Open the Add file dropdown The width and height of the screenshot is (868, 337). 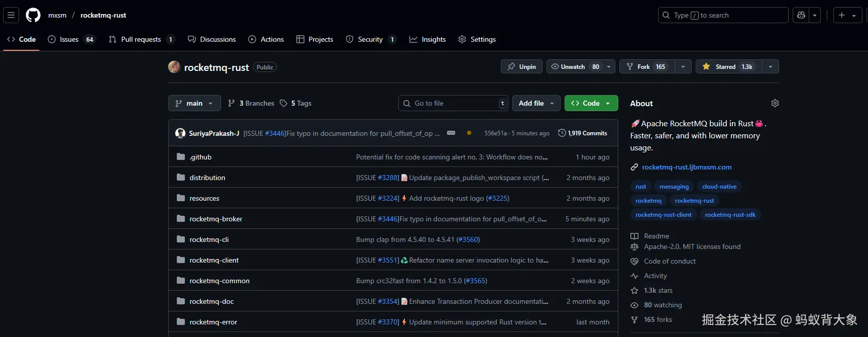(x=536, y=103)
